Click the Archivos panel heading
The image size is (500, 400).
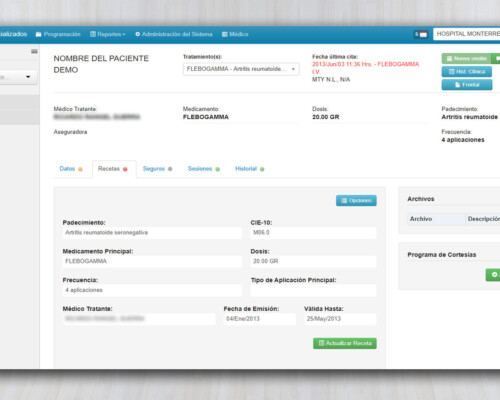pyautogui.click(x=421, y=199)
